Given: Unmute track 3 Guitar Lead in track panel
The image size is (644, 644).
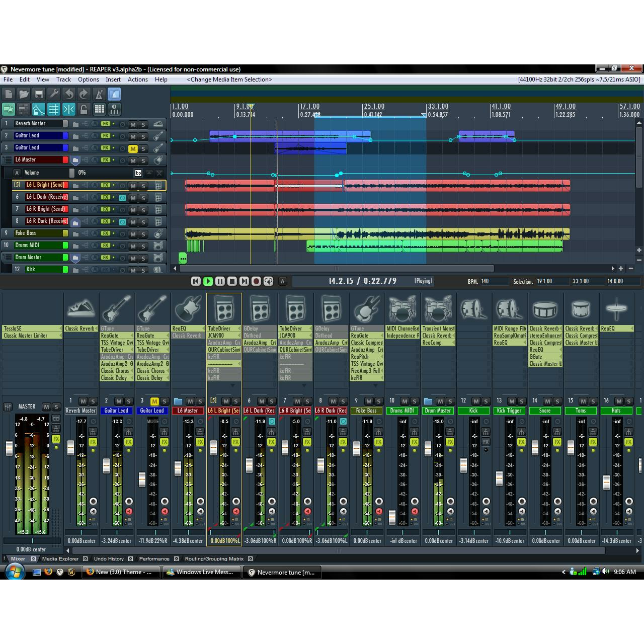Looking at the screenshot, I should 133,148.
